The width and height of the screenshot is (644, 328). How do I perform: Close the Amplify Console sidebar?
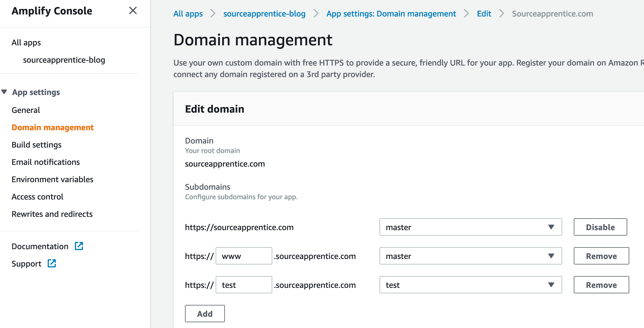click(x=133, y=11)
